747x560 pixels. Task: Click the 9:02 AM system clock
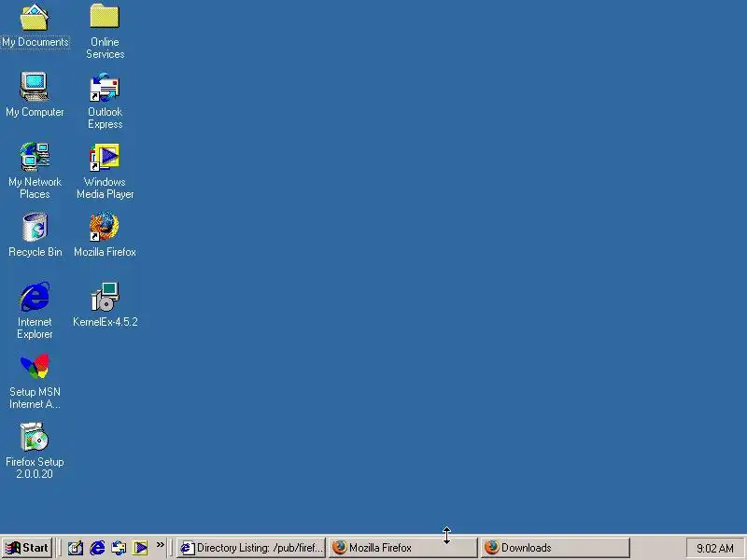(x=714, y=549)
